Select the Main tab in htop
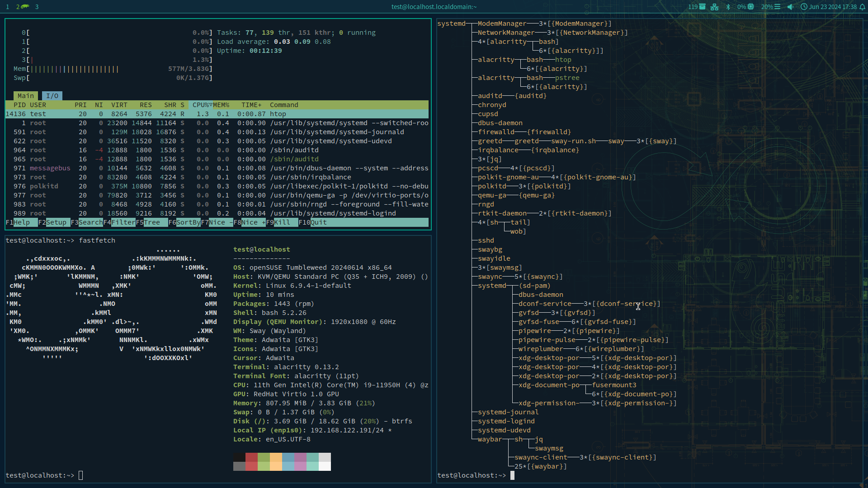The image size is (868, 488). click(25, 95)
